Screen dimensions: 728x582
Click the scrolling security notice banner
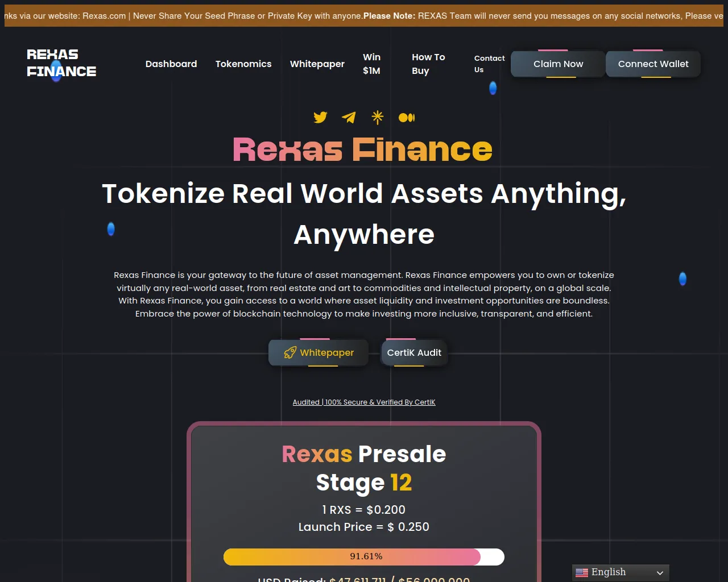pyautogui.click(x=364, y=16)
